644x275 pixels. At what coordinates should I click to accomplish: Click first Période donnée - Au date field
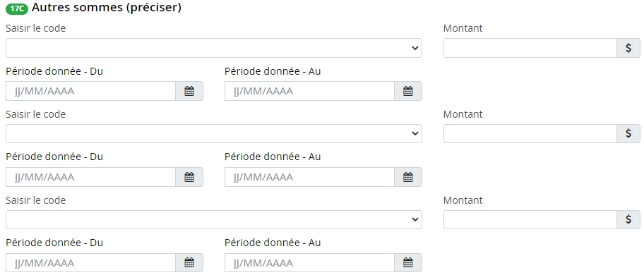click(x=310, y=91)
